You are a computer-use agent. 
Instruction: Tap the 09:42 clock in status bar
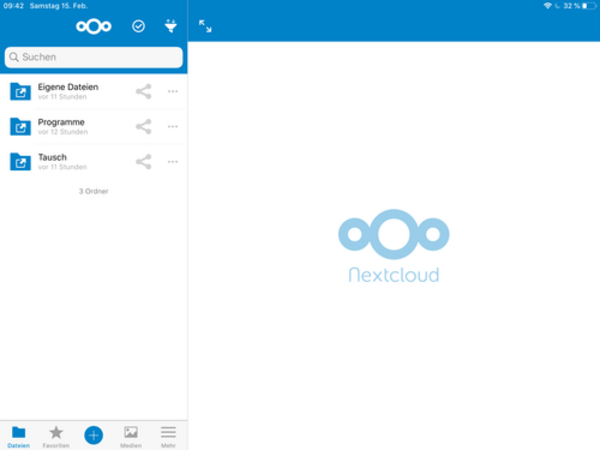coord(14,6)
